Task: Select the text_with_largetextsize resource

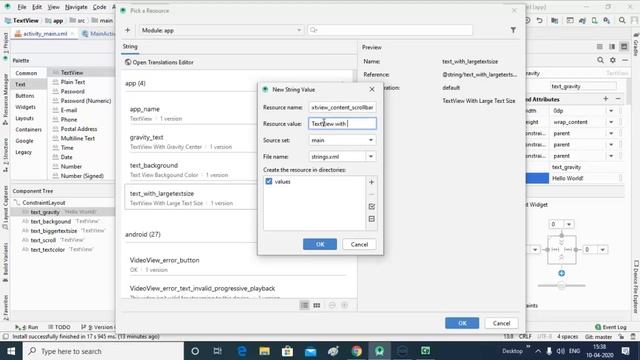Action: click(190, 198)
